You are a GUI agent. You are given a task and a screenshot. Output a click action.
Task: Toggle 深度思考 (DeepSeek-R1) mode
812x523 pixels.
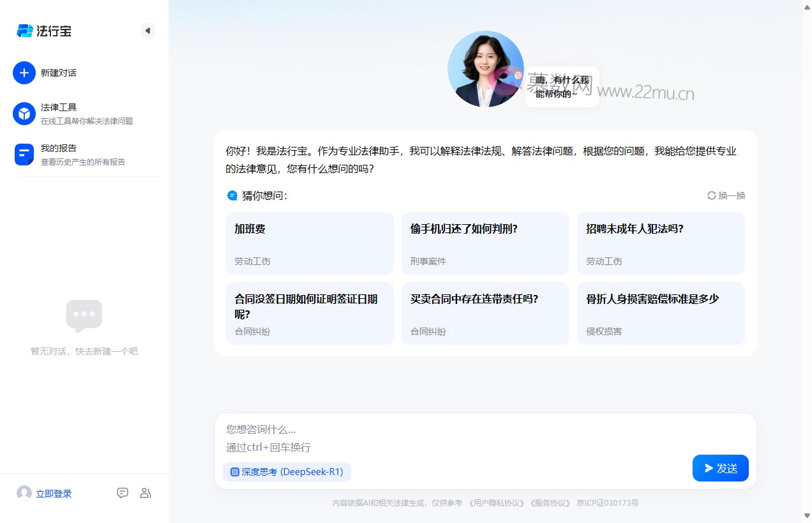coord(287,471)
